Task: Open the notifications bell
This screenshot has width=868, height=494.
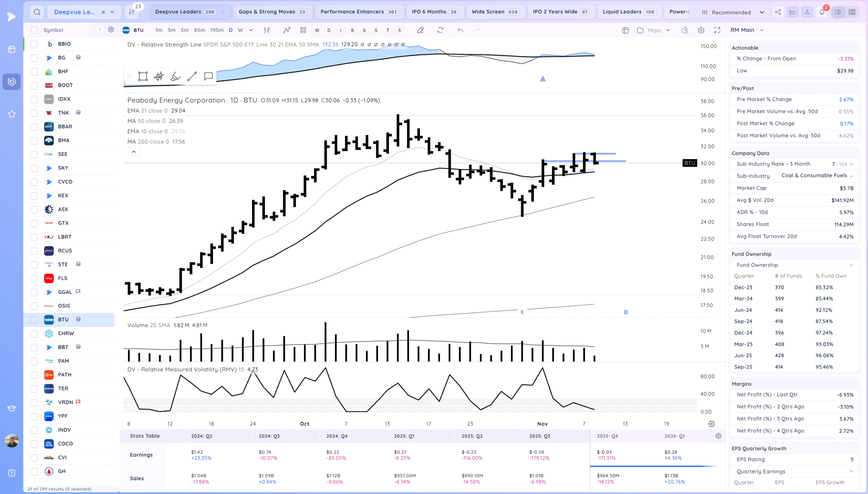Action: coord(822,12)
